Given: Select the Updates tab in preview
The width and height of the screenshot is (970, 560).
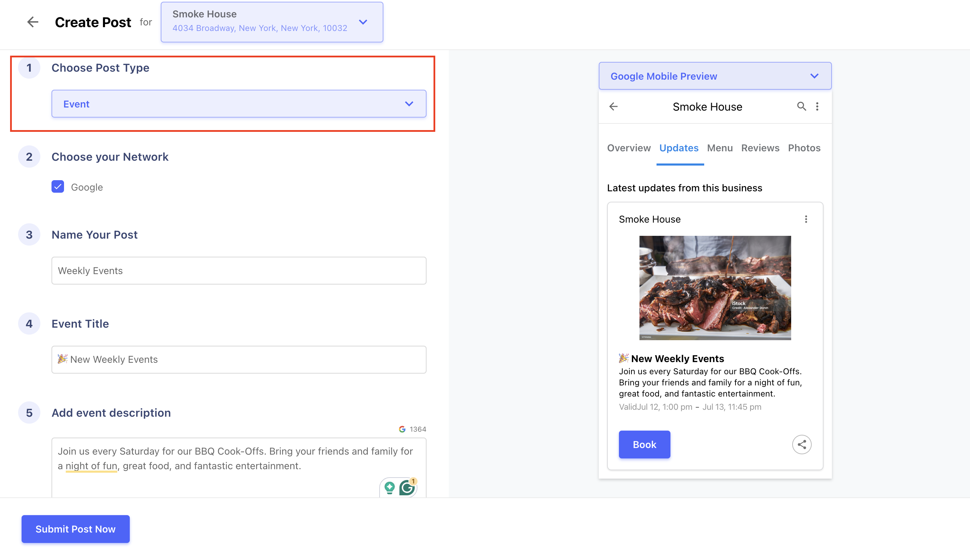Looking at the screenshot, I should pyautogui.click(x=679, y=148).
